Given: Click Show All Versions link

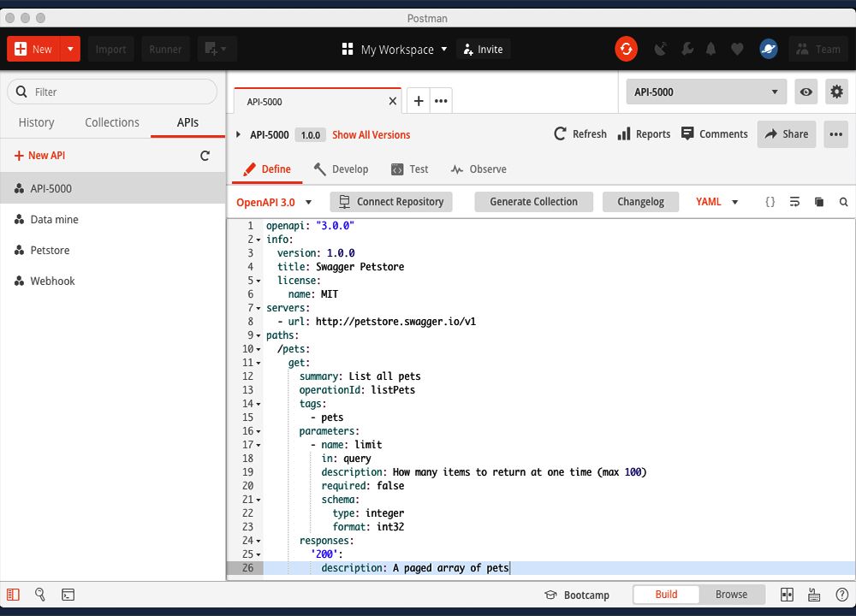Looking at the screenshot, I should click(372, 135).
